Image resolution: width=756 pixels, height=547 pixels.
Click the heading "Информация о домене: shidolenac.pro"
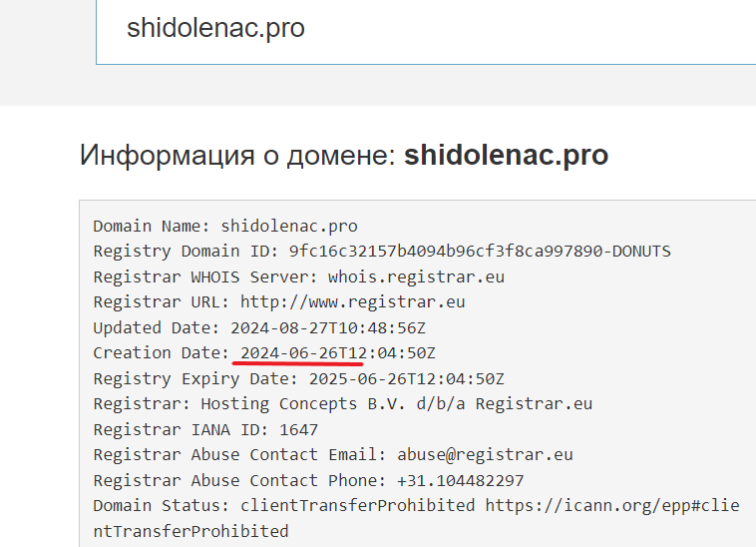344,156
